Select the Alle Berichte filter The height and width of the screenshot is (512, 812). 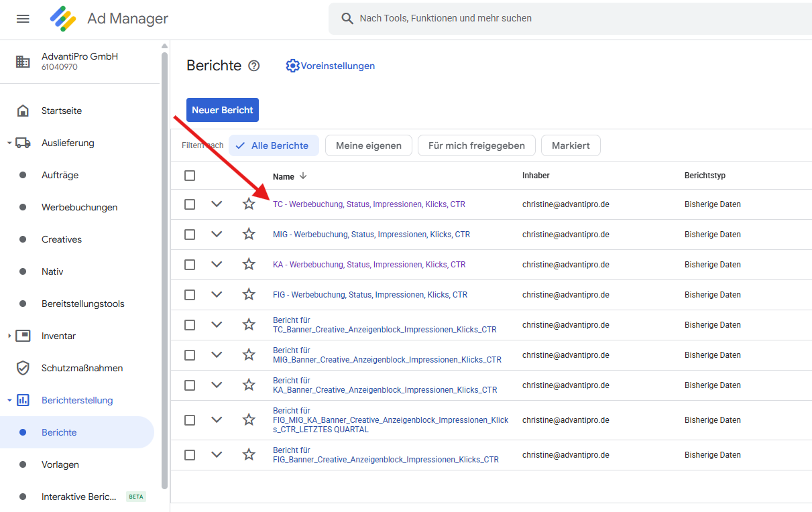tap(274, 145)
